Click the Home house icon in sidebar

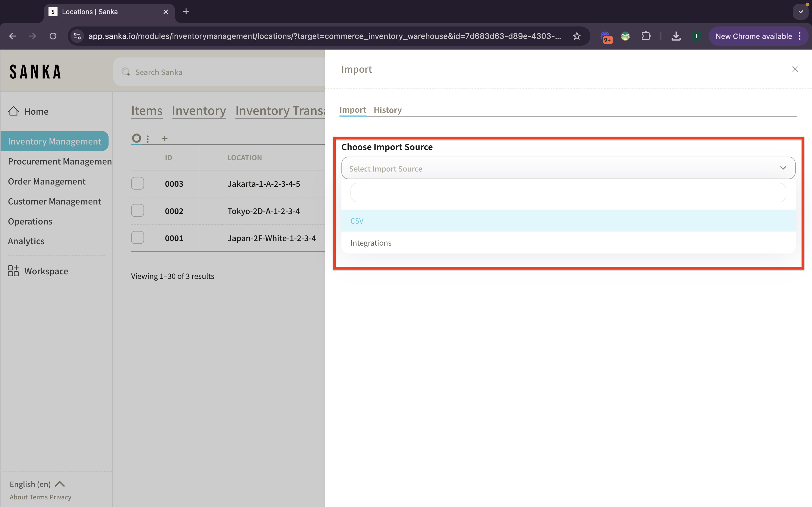pos(14,111)
